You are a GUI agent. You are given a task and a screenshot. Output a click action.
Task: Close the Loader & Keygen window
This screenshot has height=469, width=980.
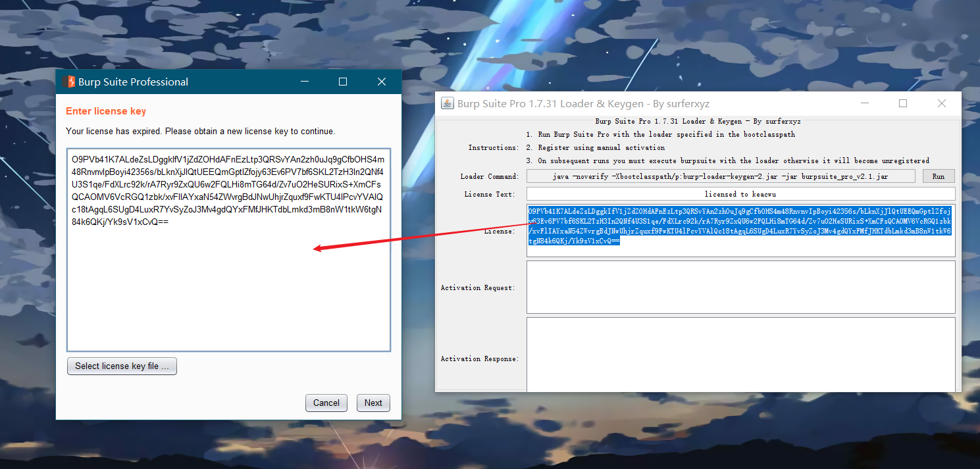942,103
